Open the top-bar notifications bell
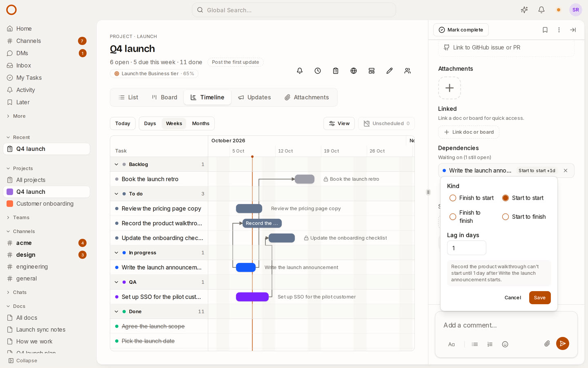The width and height of the screenshot is (588, 368). pyautogui.click(x=541, y=10)
